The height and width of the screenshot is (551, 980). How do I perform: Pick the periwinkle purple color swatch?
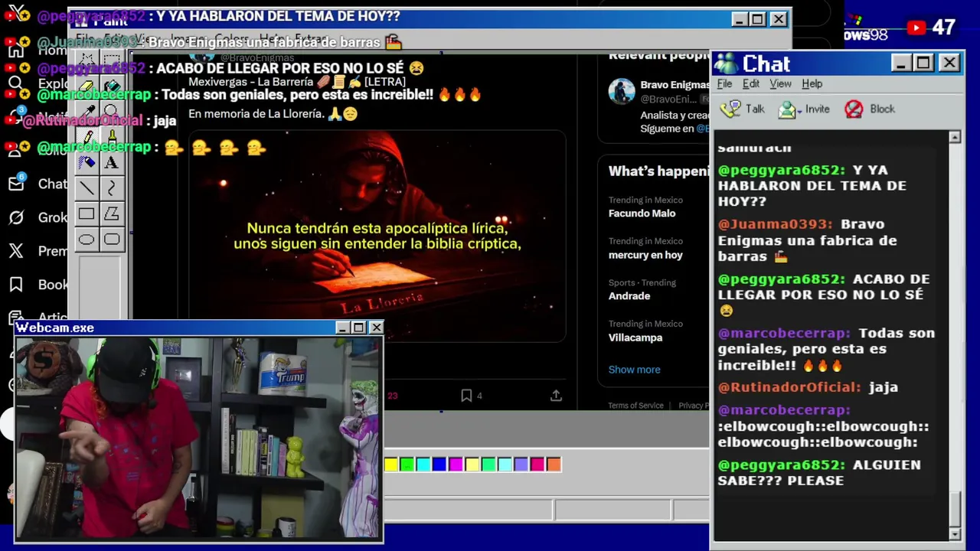(521, 465)
